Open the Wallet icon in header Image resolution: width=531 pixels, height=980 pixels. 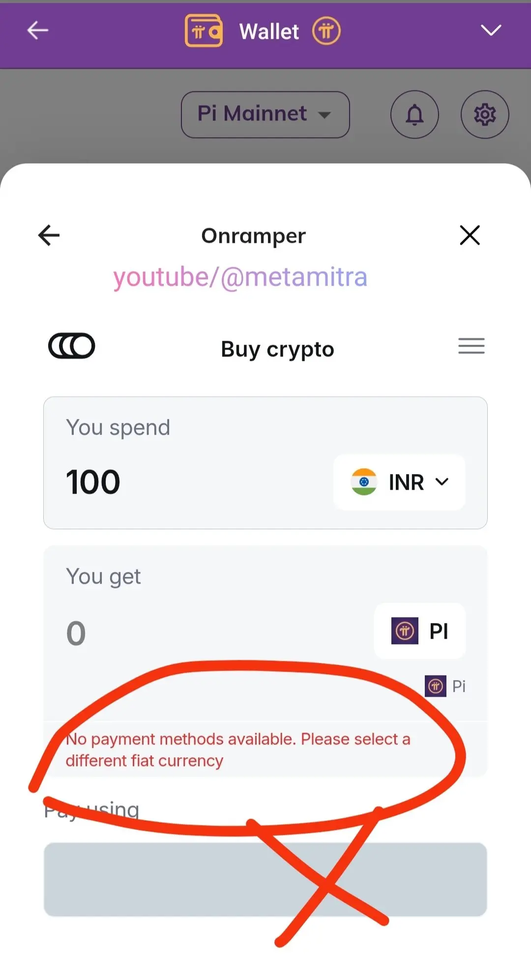click(204, 30)
